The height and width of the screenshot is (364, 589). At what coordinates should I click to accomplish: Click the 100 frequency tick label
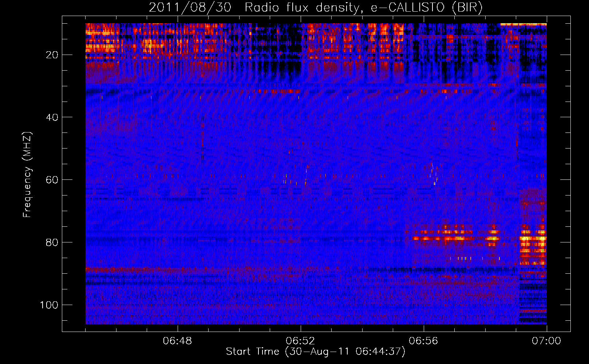49,305
